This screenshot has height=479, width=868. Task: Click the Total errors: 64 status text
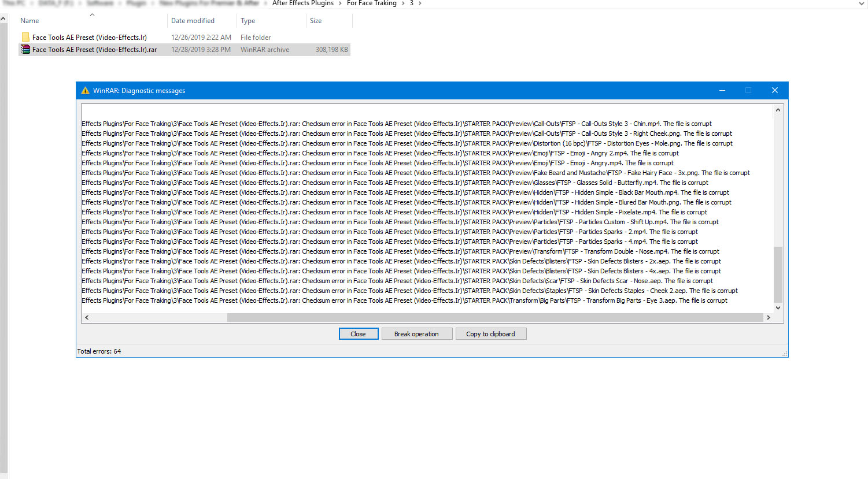99,351
